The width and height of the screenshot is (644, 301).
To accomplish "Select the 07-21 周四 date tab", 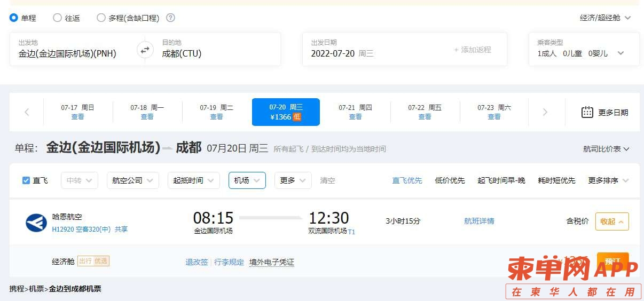I will pos(355,112).
